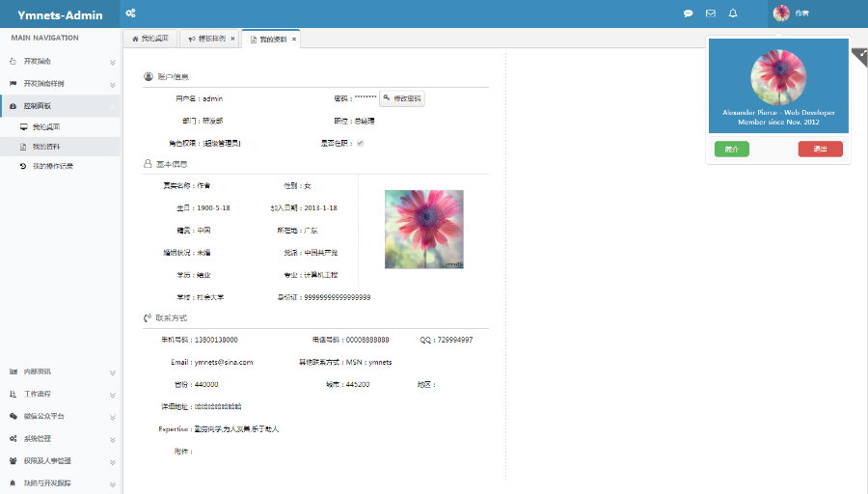
Task: Click the Ymnets-Admin logo
Action: click(x=60, y=14)
